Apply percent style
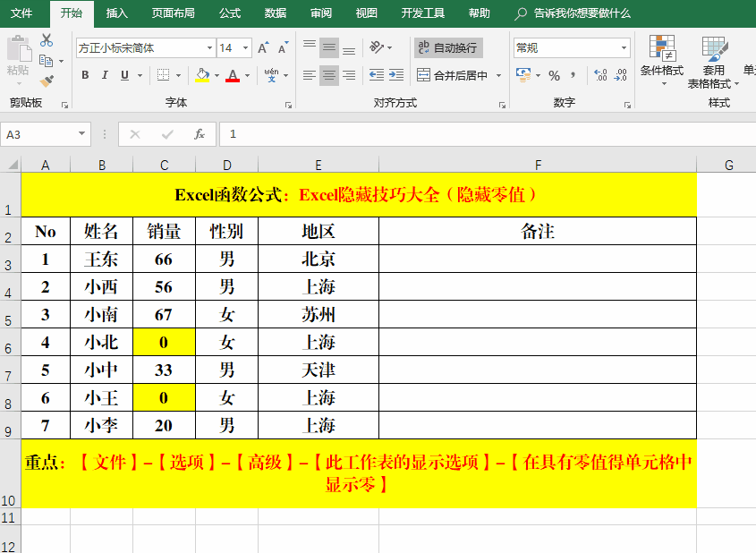This screenshot has height=553, width=756. [x=555, y=76]
